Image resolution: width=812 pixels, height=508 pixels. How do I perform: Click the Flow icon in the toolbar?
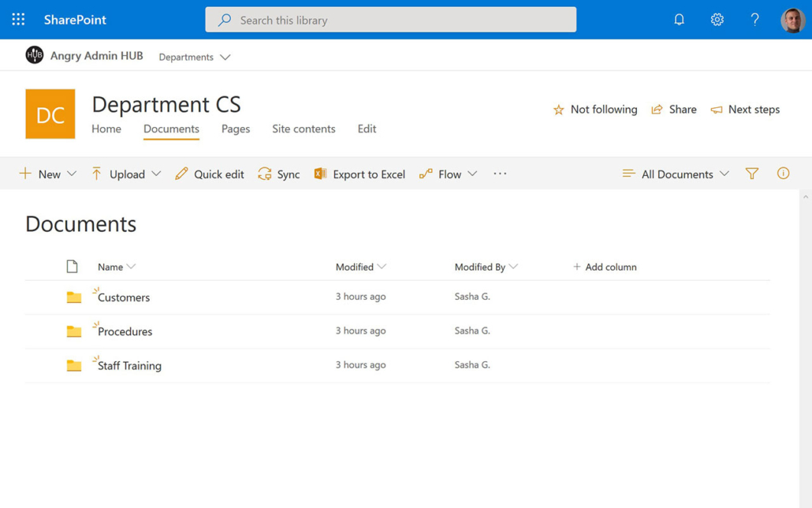[x=426, y=174]
